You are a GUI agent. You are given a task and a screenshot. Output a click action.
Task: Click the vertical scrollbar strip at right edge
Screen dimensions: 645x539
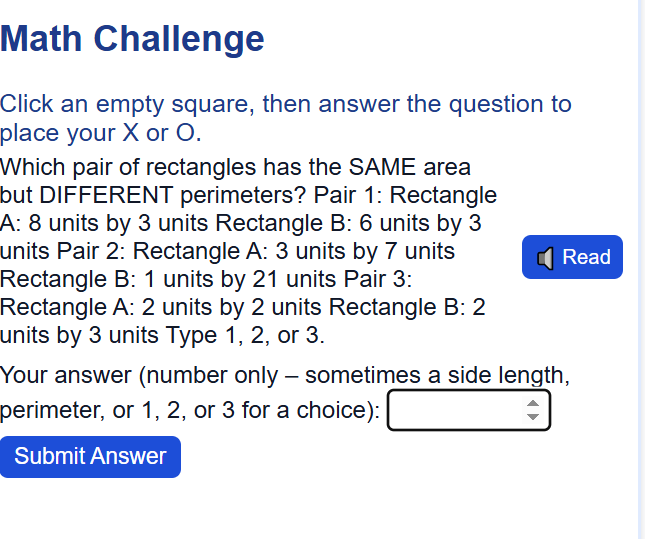point(641,270)
